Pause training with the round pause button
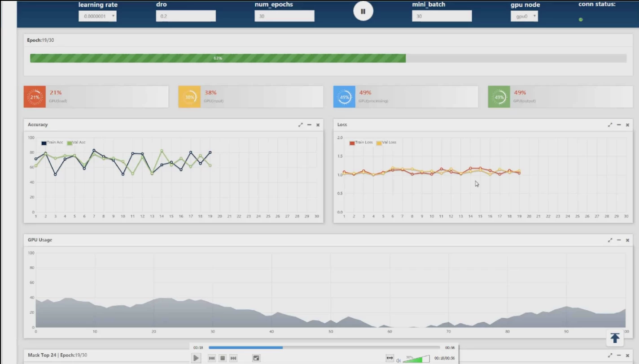 click(363, 12)
